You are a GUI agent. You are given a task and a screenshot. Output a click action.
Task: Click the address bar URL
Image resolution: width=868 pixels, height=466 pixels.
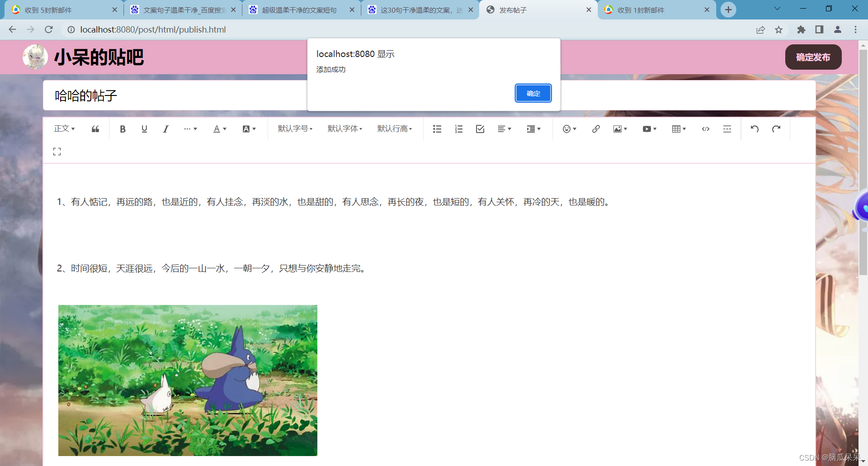point(153,29)
